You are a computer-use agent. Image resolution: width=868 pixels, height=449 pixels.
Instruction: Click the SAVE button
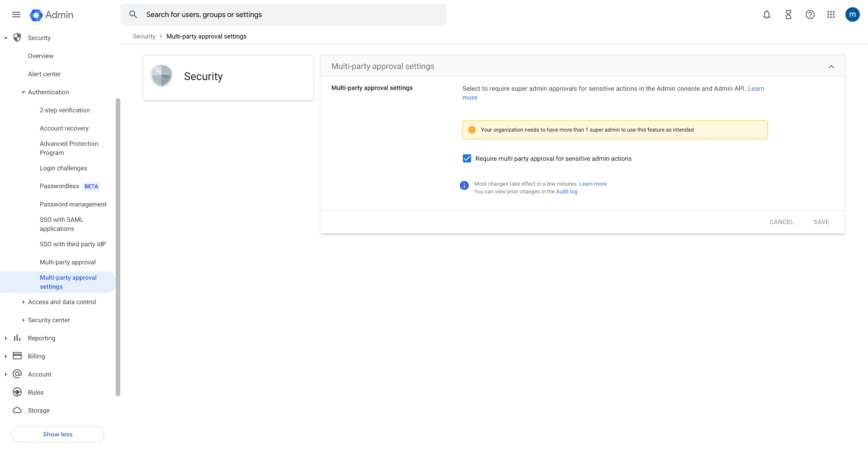[821, 222]
